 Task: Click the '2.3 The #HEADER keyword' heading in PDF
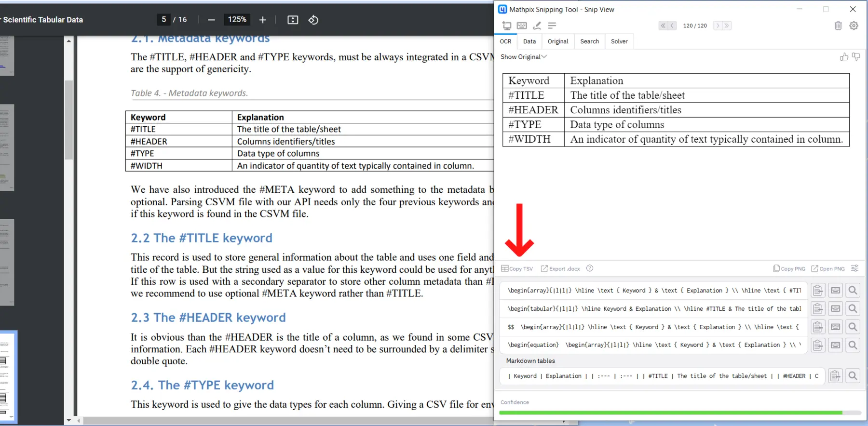click(208, 318)
